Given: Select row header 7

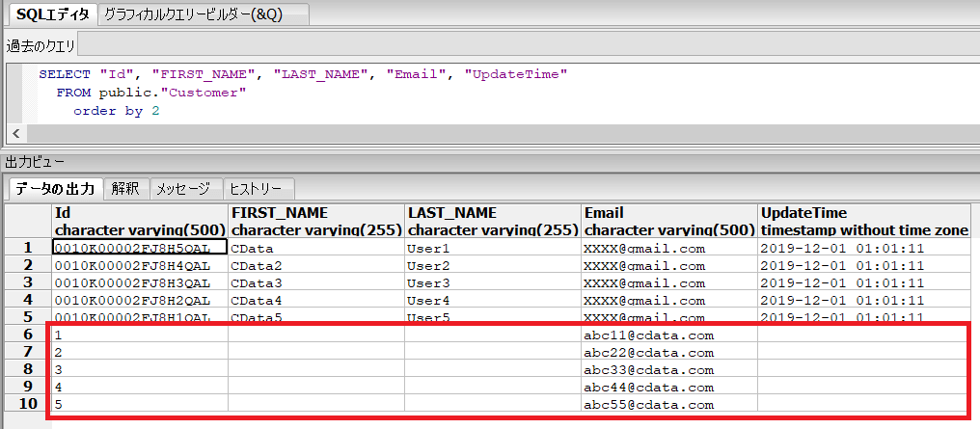Looking at the screenshot, I should click(x=28, y=352).
